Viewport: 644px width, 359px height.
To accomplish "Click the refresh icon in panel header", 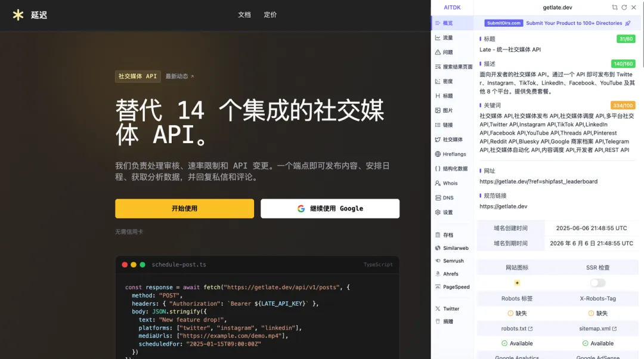I will pyautogui.click(x=624, y=7).
